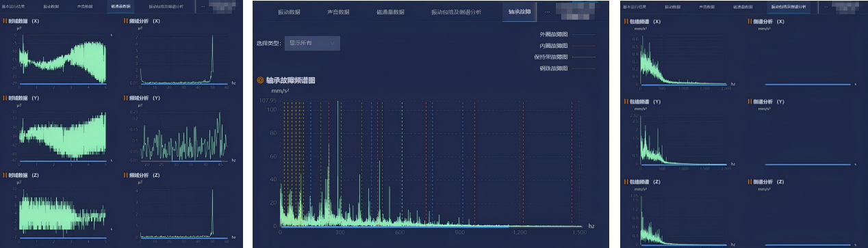
Task: Expand the '...' more tabs in the flux window
Action: click(x=203, y=6)
